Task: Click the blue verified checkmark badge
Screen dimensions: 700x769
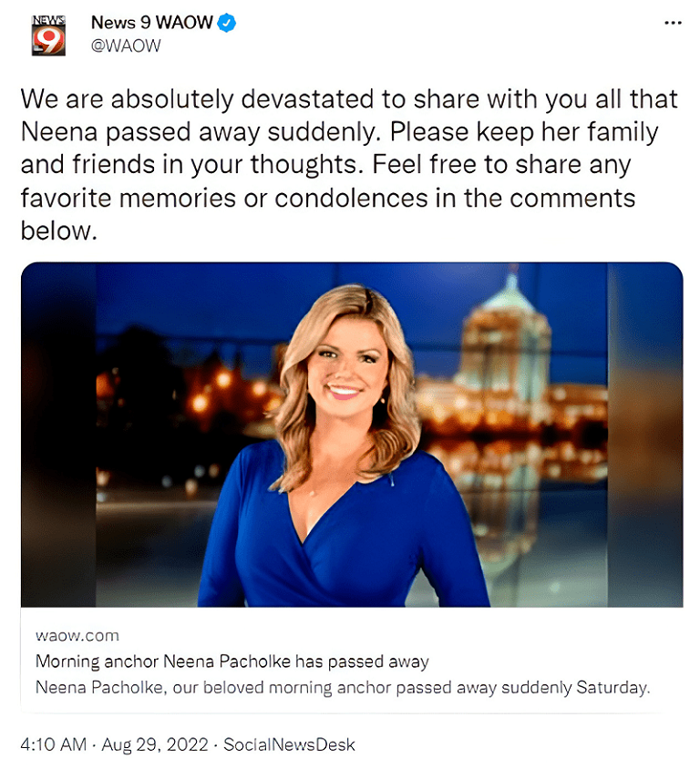Action: (x=227, y=23)
